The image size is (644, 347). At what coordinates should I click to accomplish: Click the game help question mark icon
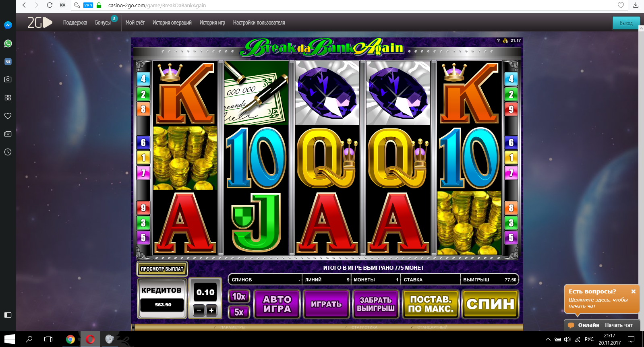pyautogui.click(x=498, y=41)
